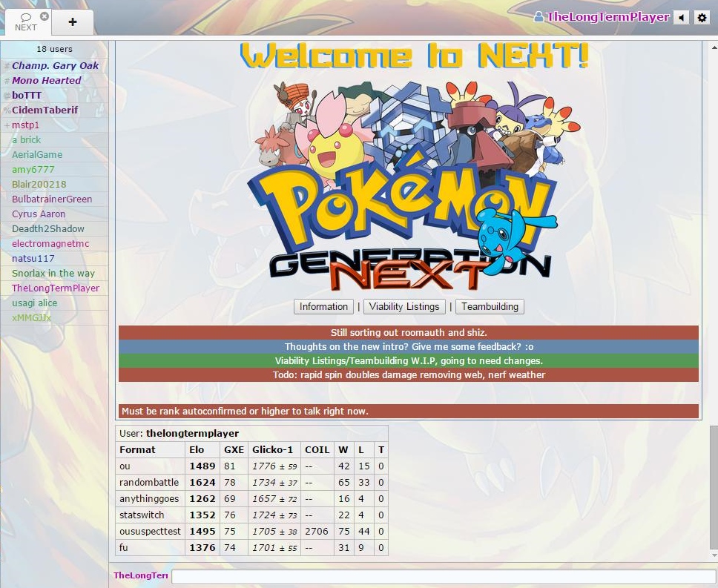Click user xMMGJJx in the user list
This screenshot has width=718, height=588.
(31, 317)
